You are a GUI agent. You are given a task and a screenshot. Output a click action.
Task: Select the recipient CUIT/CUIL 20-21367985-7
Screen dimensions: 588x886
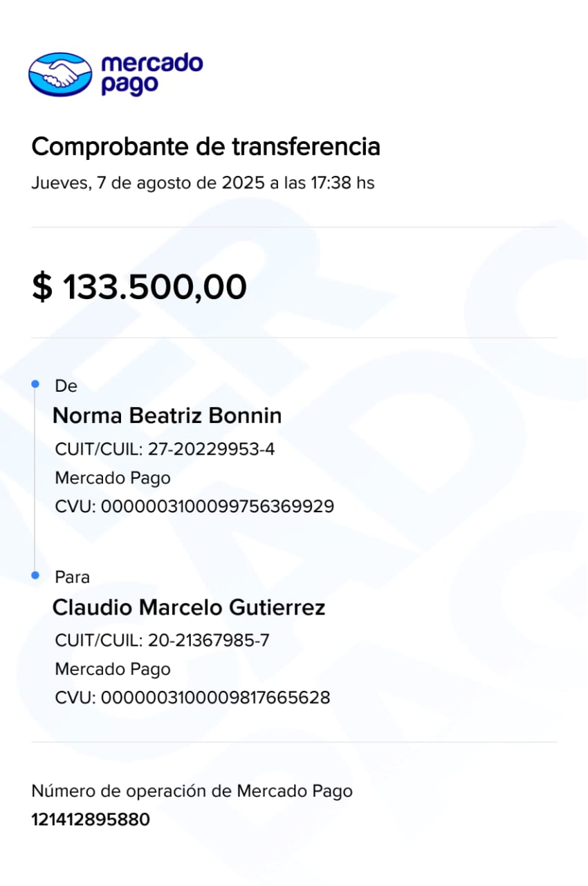[x=162, y=640]
